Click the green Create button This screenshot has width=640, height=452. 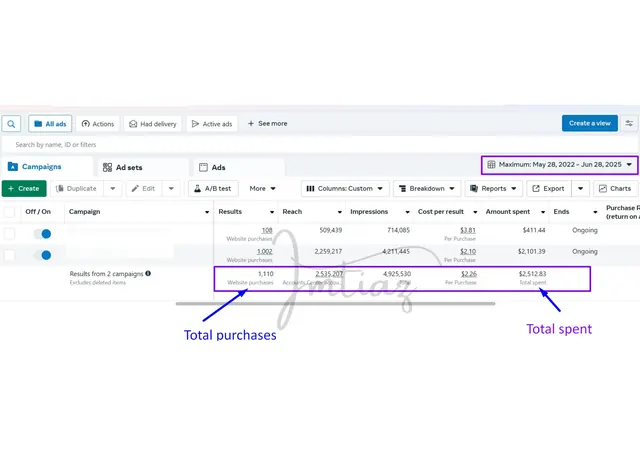pyautogui.click(x=24, y=189)
